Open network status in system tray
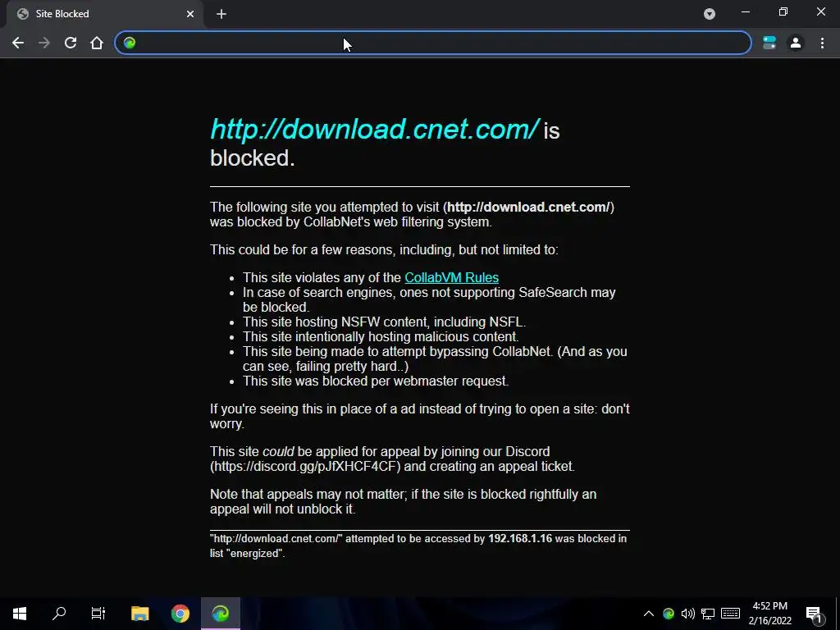840x630 pixels. pos(708,614)
